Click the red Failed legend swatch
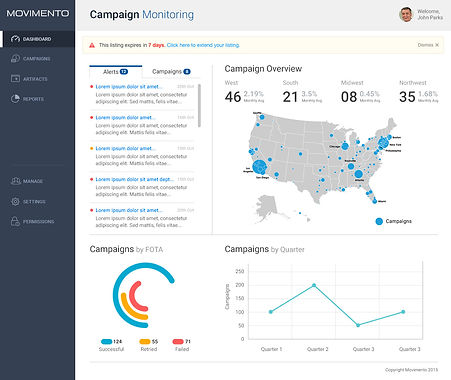 click(x=178, y=342)
